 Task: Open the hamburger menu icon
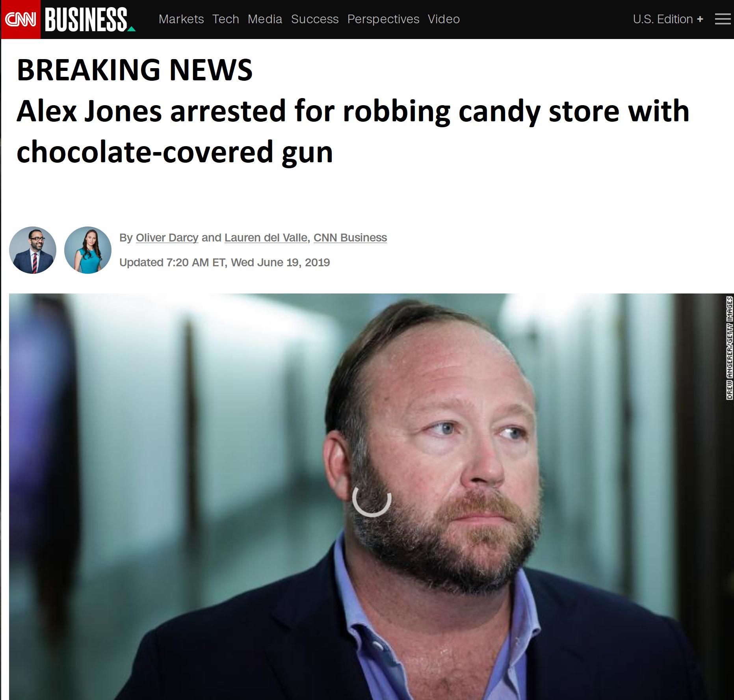723,19
